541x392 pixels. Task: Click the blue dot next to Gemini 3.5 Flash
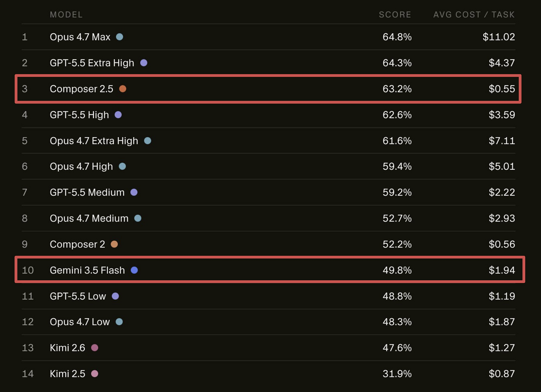click(x=134, y=270)
